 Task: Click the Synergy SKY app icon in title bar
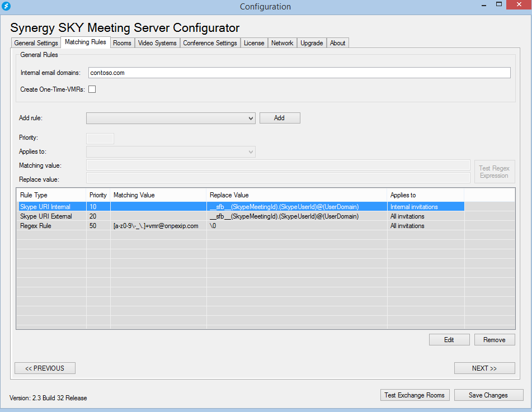coord(7,7)
